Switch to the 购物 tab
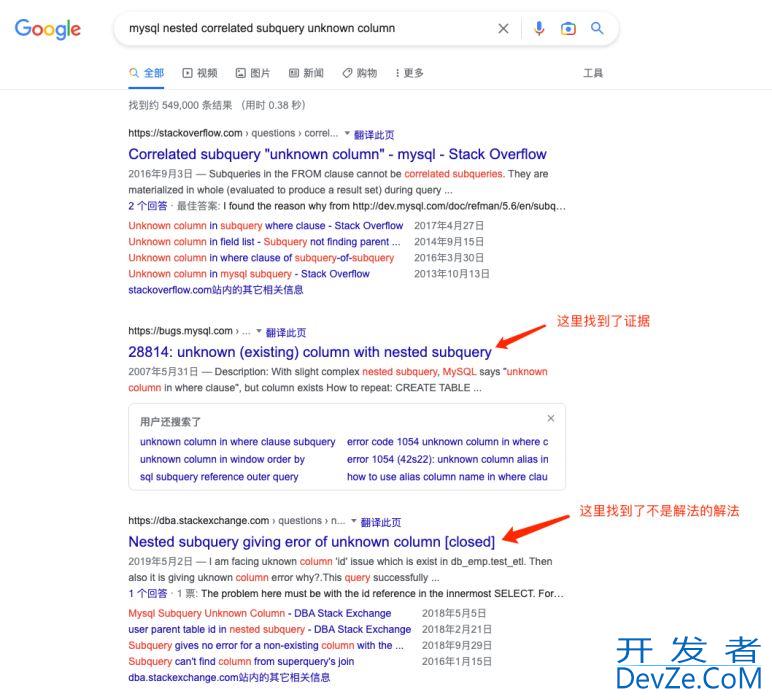This screenshot has width=772, height=700. pos(360,73)
